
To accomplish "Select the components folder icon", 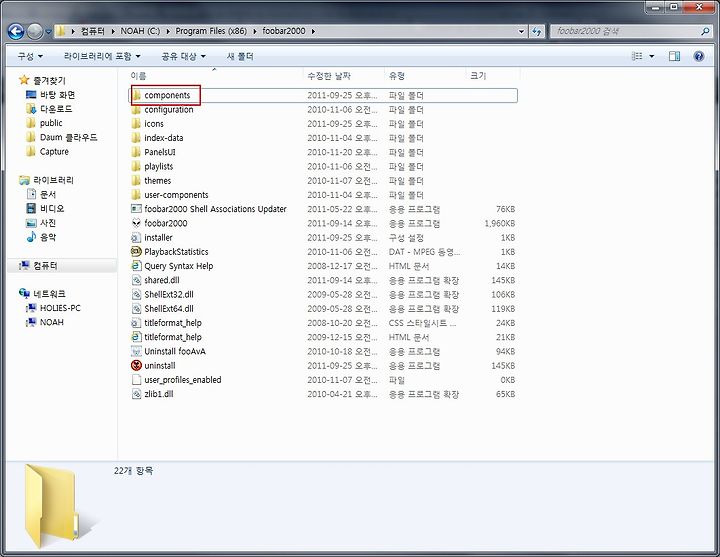I will click(x=136, y=95).
